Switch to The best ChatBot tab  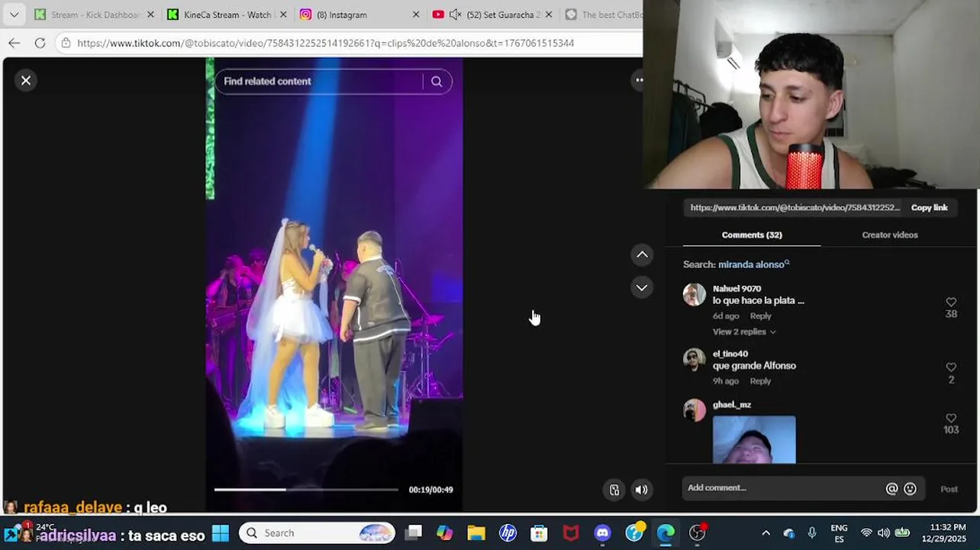point(602,15)
